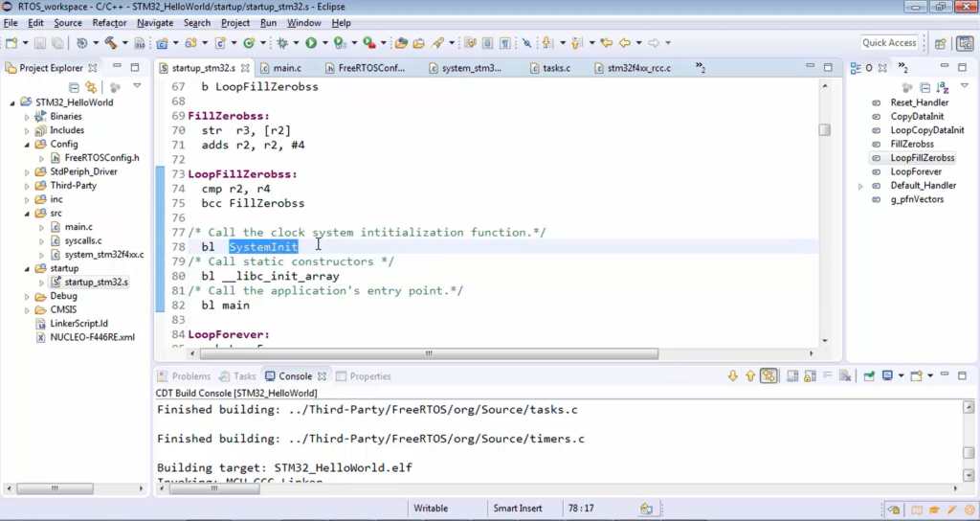Image resolution: width=980 pixels, height=521 pixels.
Task: Toggle Link with Editor in Project Explorer
Action: click(x=91, y=87)
